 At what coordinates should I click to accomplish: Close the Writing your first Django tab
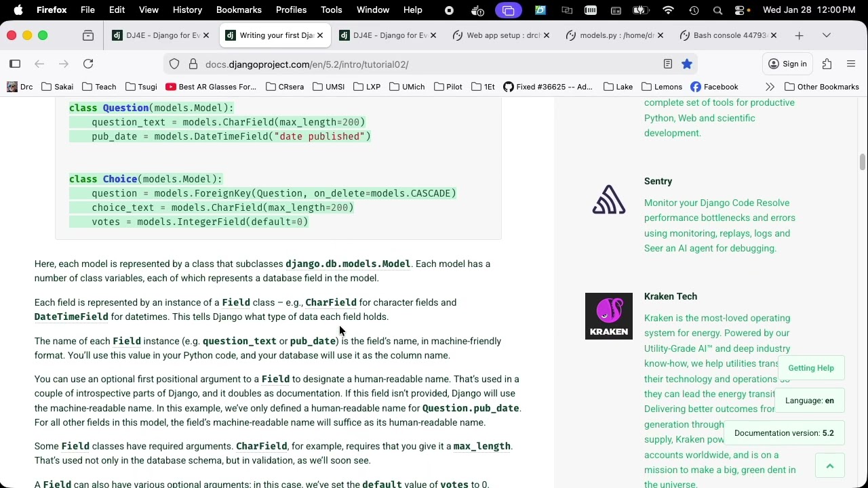point(320,35)
